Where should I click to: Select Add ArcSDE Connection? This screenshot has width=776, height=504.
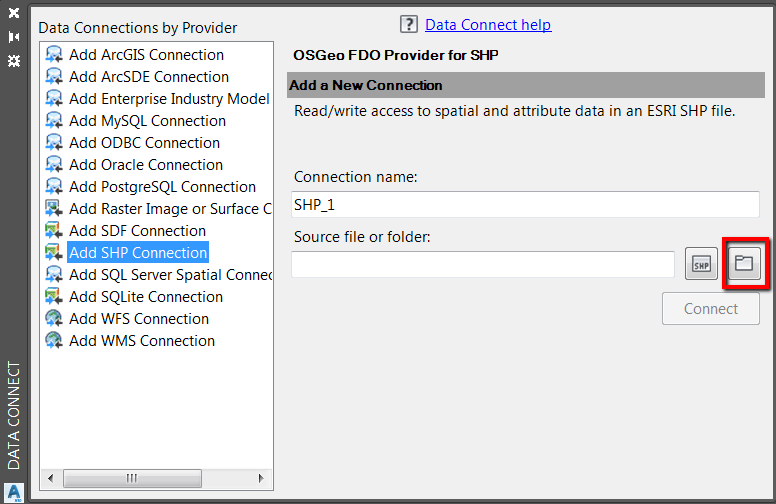148,77
